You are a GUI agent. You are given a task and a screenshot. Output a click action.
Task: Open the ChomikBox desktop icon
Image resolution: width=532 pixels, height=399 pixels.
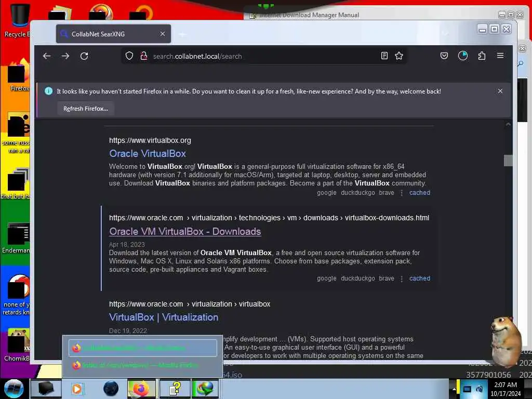click(17, 344)
